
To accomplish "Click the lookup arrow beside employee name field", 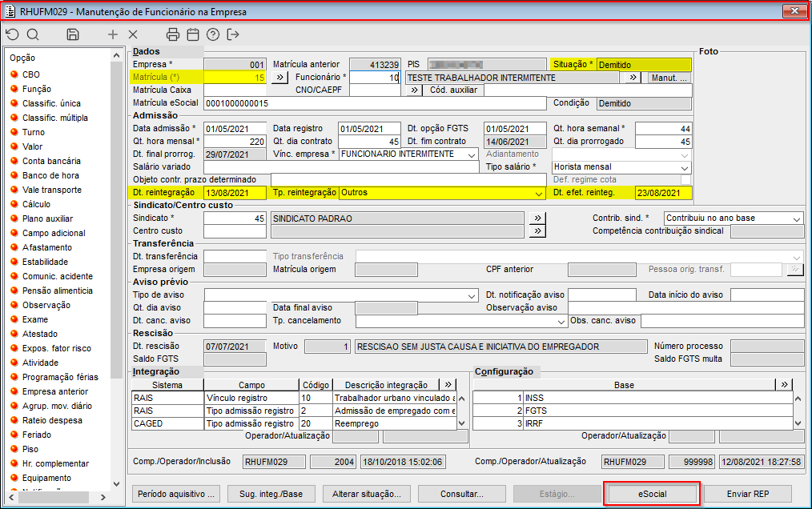I will pos(633,77).
